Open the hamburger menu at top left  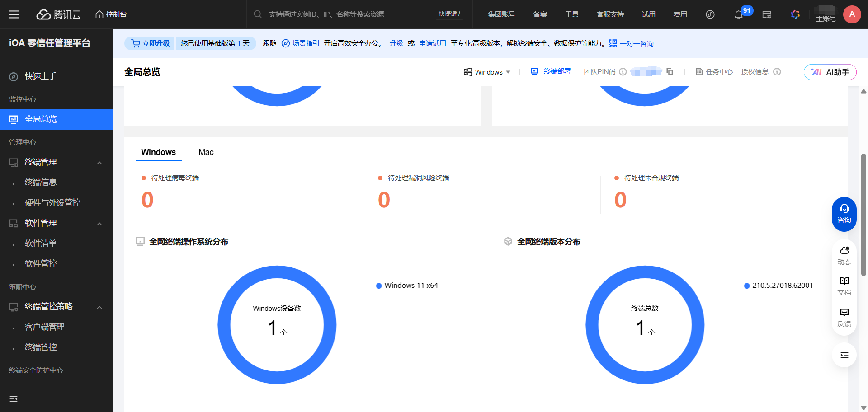pos(14,14)
